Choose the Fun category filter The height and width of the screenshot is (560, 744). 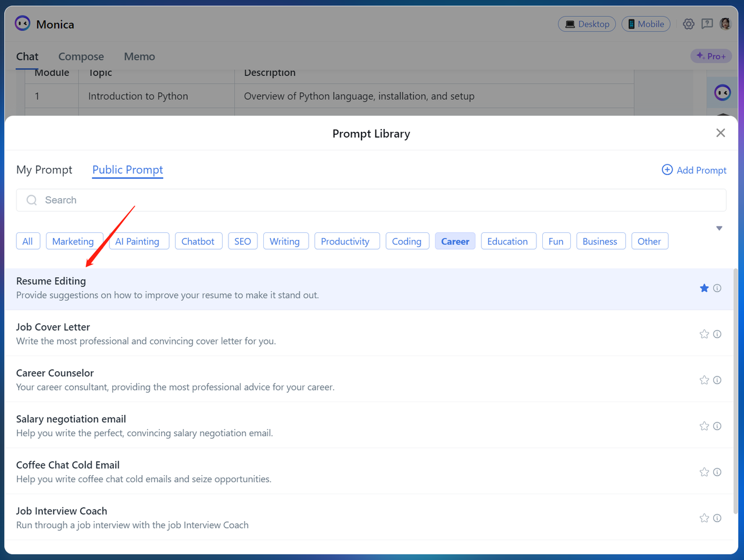pyautogui.click(x=556, y=241)
